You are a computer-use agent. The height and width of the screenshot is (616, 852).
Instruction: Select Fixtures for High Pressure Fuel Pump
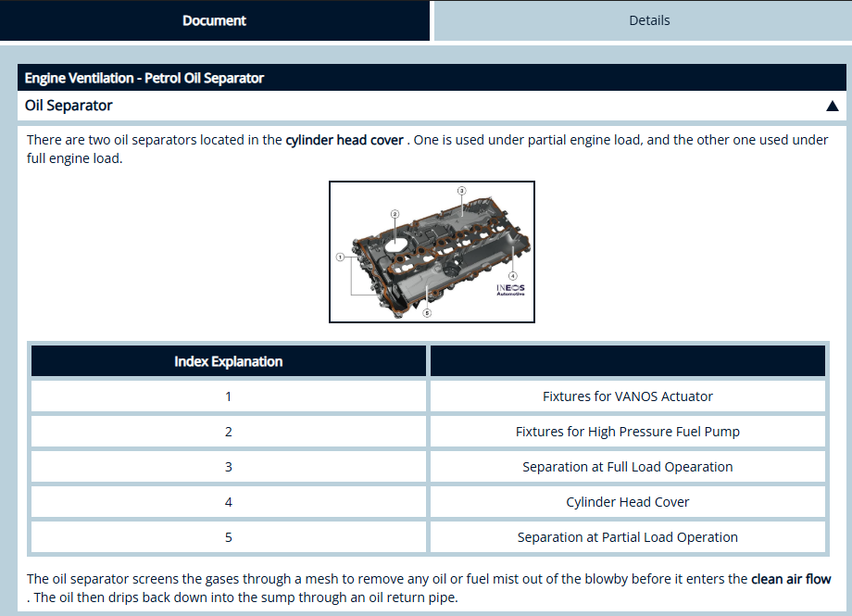(628, 432)
